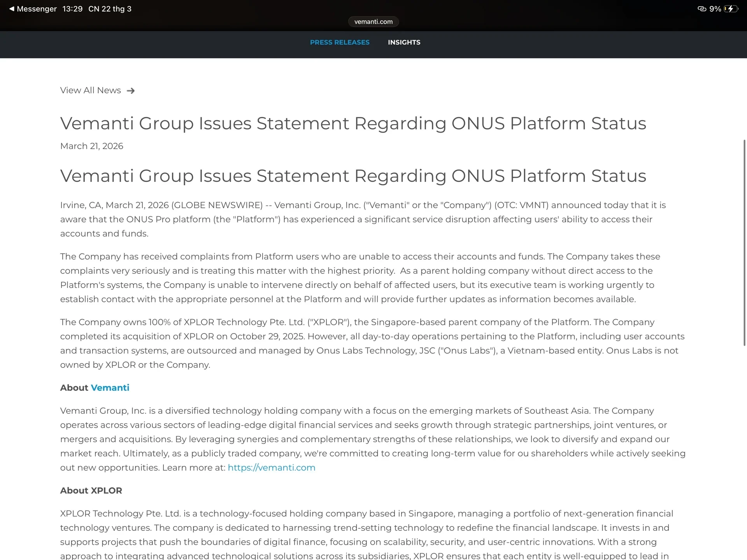Click the article headline about ONUS Platform Status
The width and height of the screenshot is (747, 560).
[353, 123]
